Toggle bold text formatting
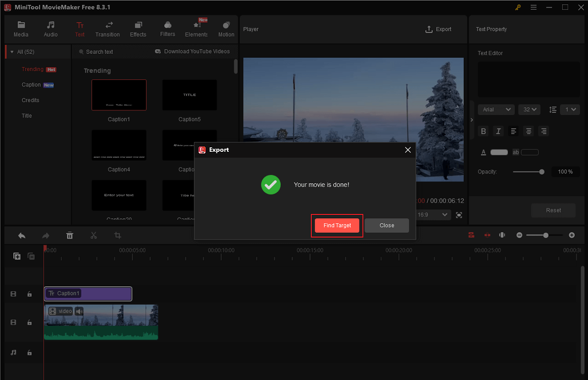This screenshot has height=380, width=588. (x=483, y=131)
